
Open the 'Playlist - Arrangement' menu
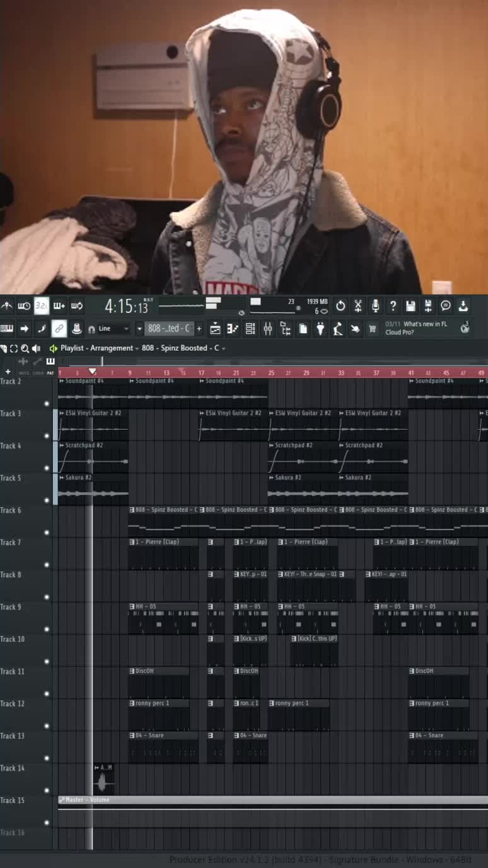pyautogui.click(x=96, y=348)
